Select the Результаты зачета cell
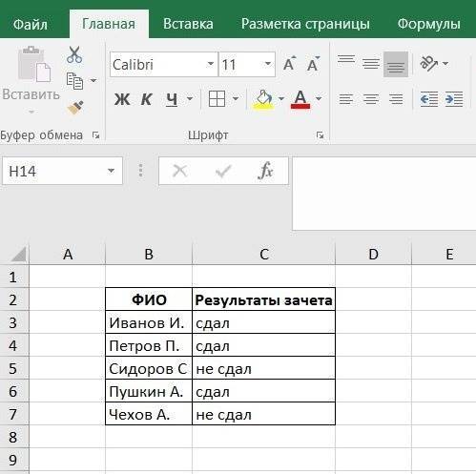Viewport: 476px width, 474px height. coord(263,299)
